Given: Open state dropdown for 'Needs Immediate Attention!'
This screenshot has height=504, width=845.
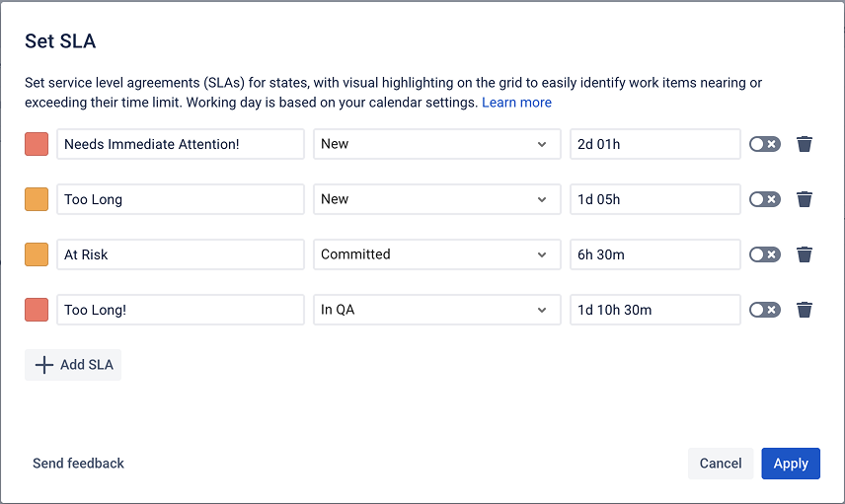Looking at the screenshot, I should [433, 144].
